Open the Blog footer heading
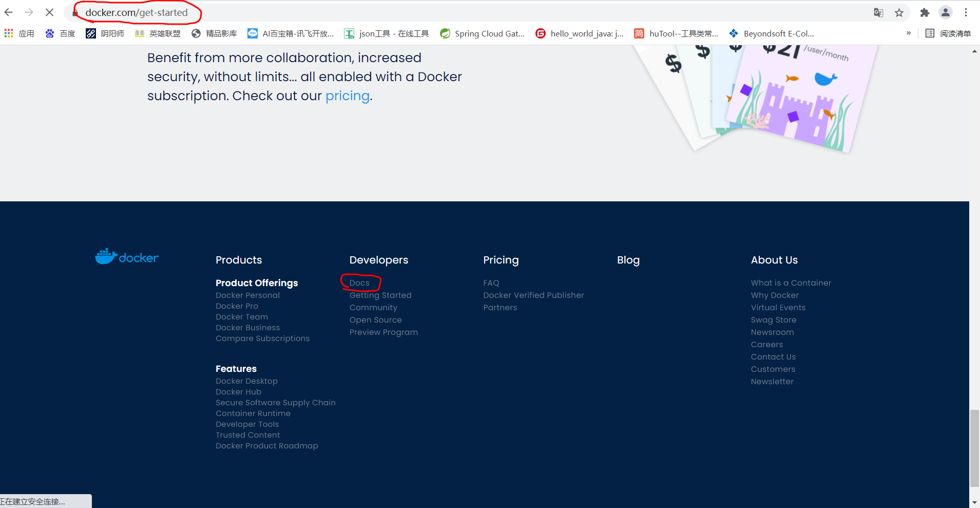This screenshot has width=980, height=508. pos(628,260)
